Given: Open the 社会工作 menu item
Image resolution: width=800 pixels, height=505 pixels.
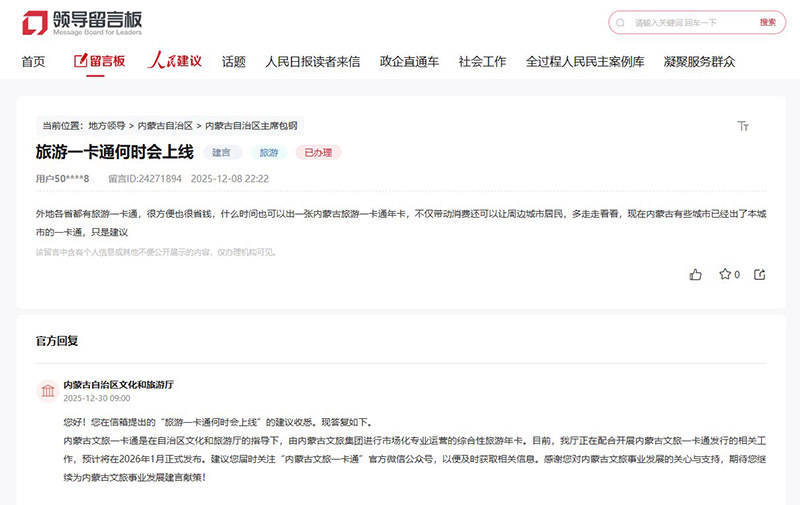Looking at the screenshot, I should [482, 61].
